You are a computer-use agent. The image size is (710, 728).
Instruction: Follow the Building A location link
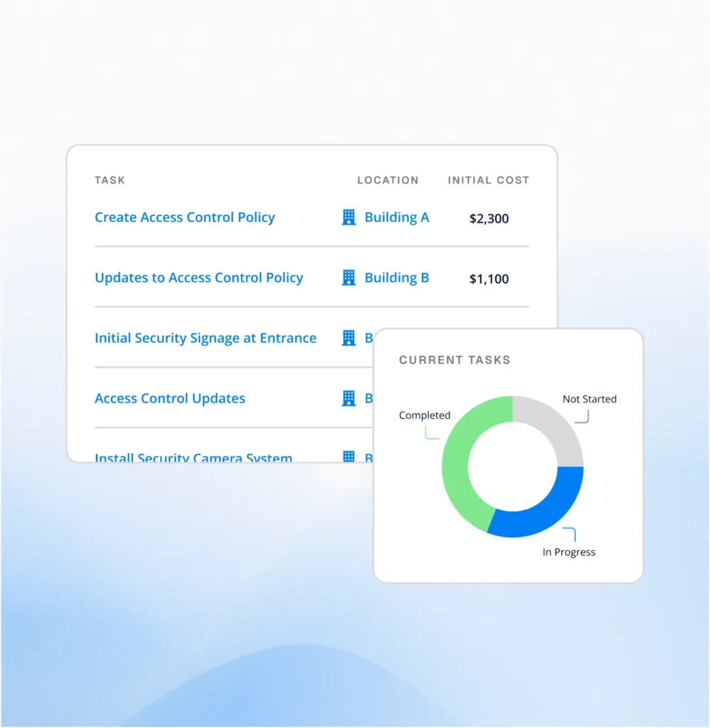click(x=397, y=218)
